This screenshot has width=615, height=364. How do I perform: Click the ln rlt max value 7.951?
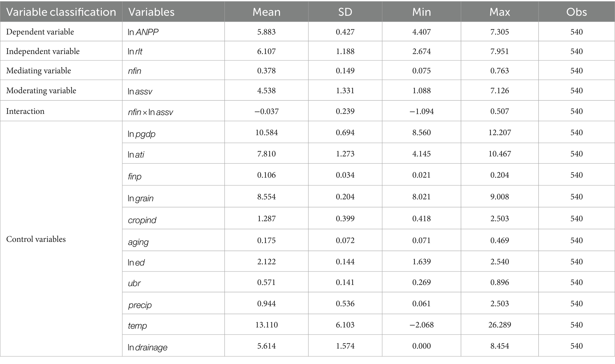(500, 51)
